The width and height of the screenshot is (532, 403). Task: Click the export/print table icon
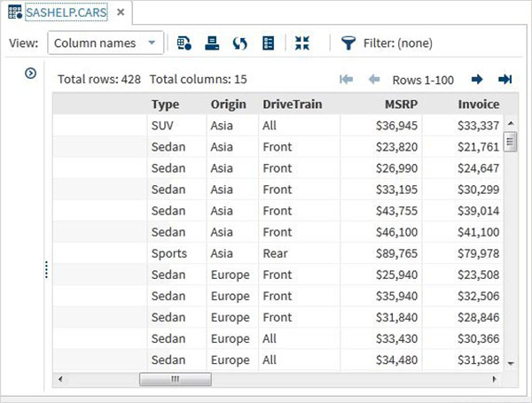(211, 43)
